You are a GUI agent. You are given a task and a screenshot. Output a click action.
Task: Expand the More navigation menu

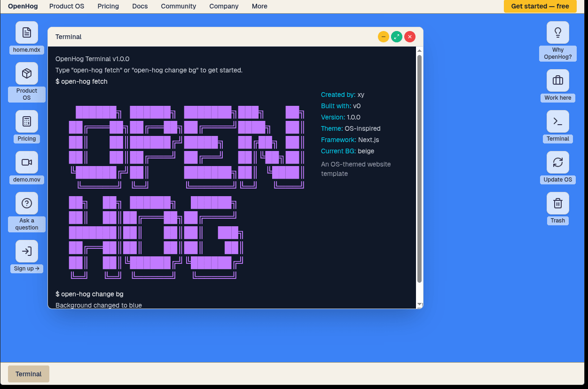(x=259, y=6)
